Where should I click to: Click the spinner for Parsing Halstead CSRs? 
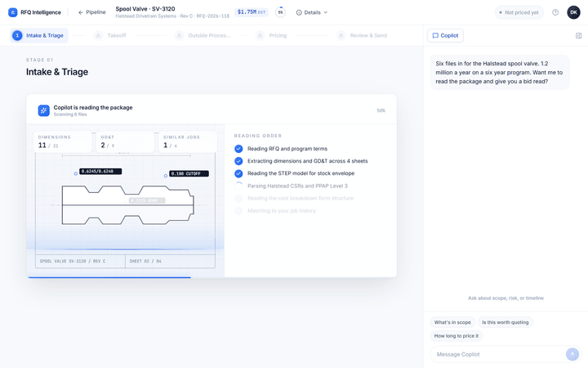pyautogui.click(x=238, y=186)
